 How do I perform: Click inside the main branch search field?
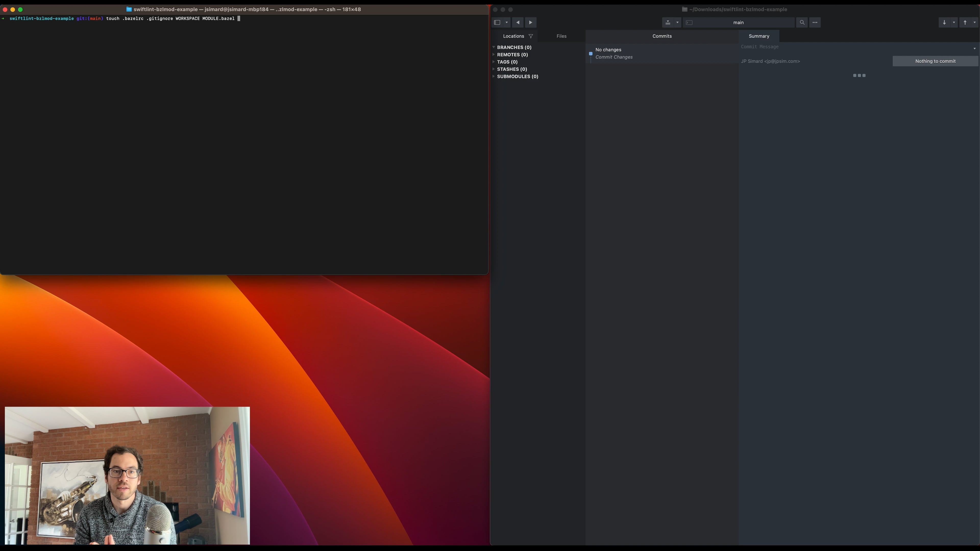coord(738,22)
